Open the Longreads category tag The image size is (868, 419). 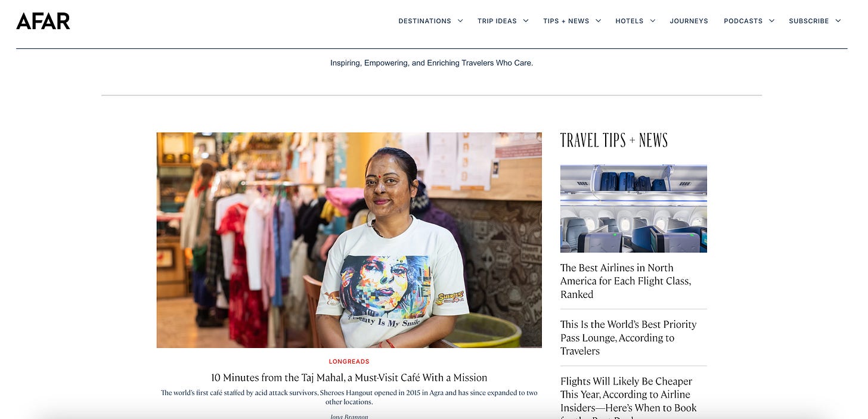coord(349,362)
